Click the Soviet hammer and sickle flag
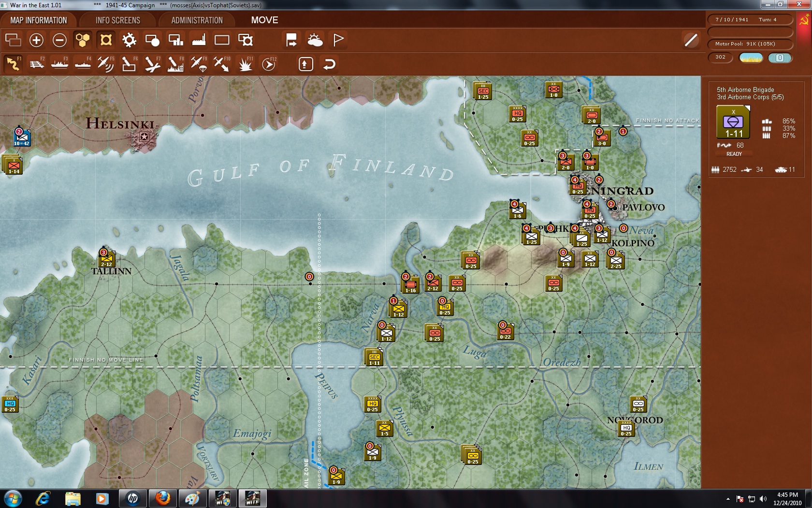Viewport: 812px width, 508px height. [804, 21]
